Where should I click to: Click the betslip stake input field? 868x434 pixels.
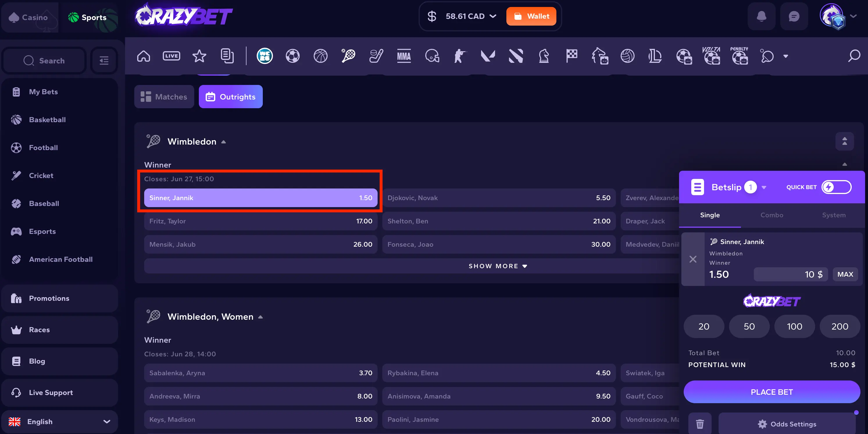tap(790, 275)
